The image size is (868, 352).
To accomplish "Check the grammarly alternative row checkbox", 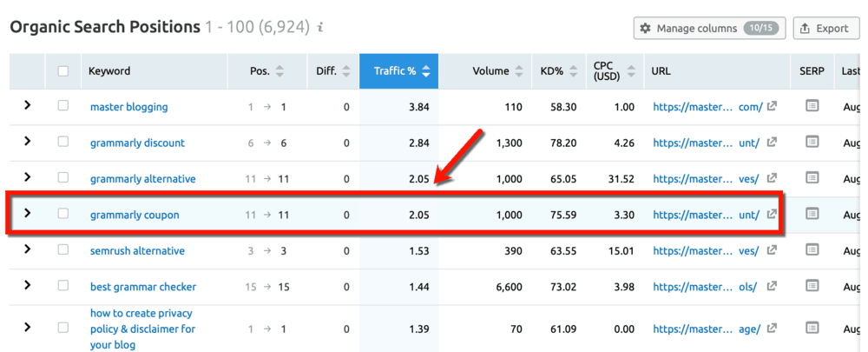I will coord(63,177).
